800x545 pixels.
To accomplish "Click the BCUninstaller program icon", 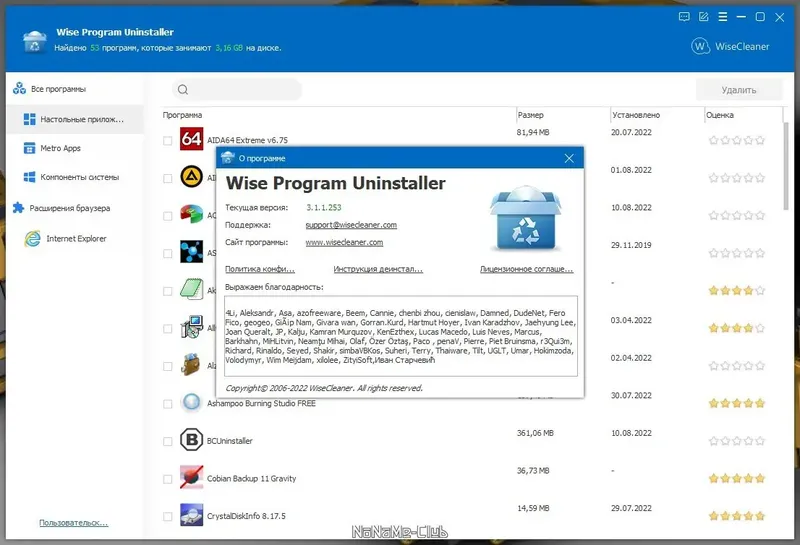I will click(191, 440).
